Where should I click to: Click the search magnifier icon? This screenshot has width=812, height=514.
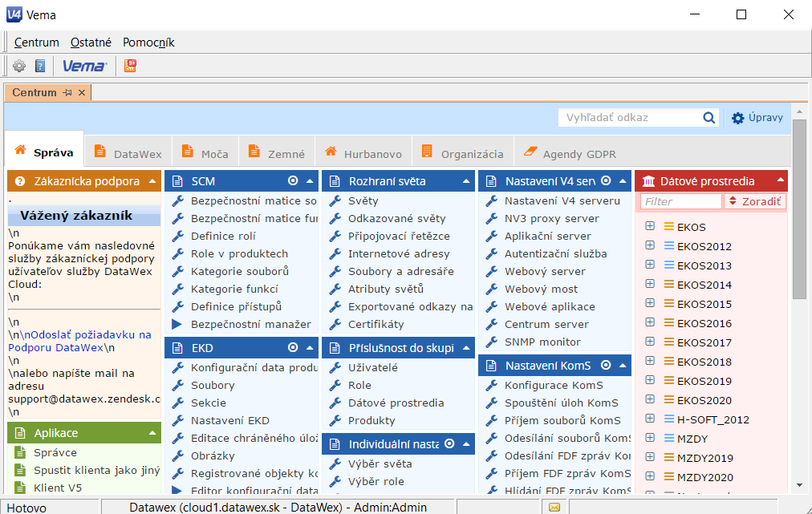(x=709, y=118)
